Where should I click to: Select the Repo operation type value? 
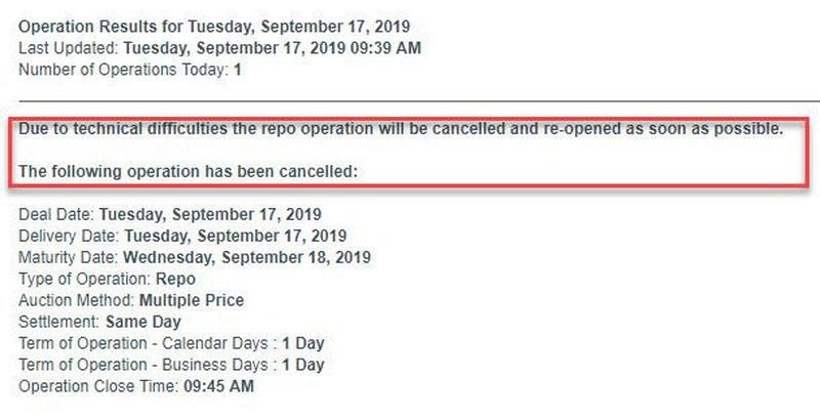pos(176,279)
